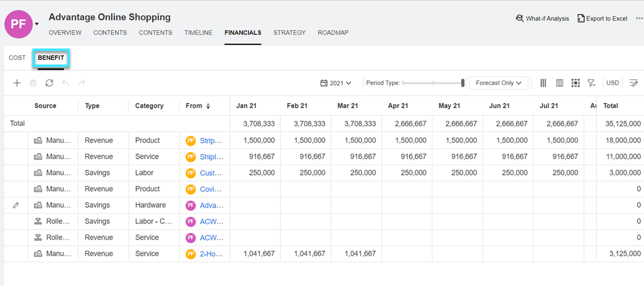This screenshot has width=644, height=286.
Task: Click the Source column header
Action: point(45,106)
